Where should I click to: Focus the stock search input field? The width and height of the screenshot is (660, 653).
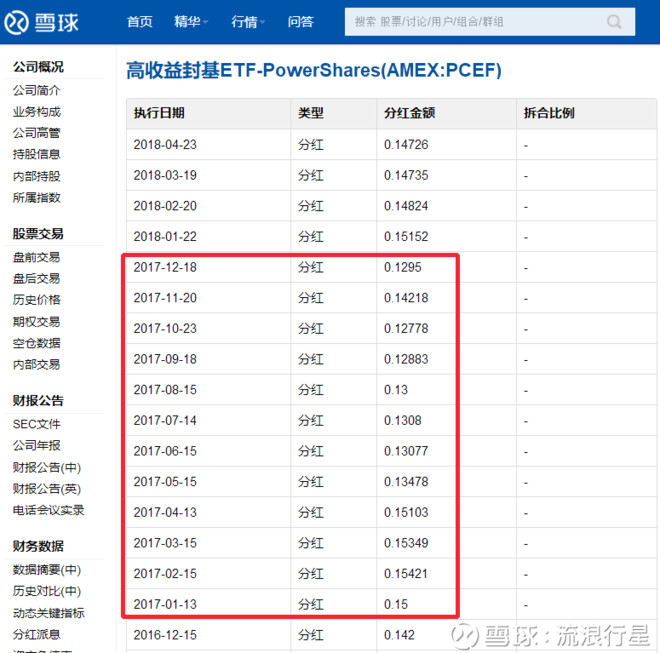tap(490, 21)
